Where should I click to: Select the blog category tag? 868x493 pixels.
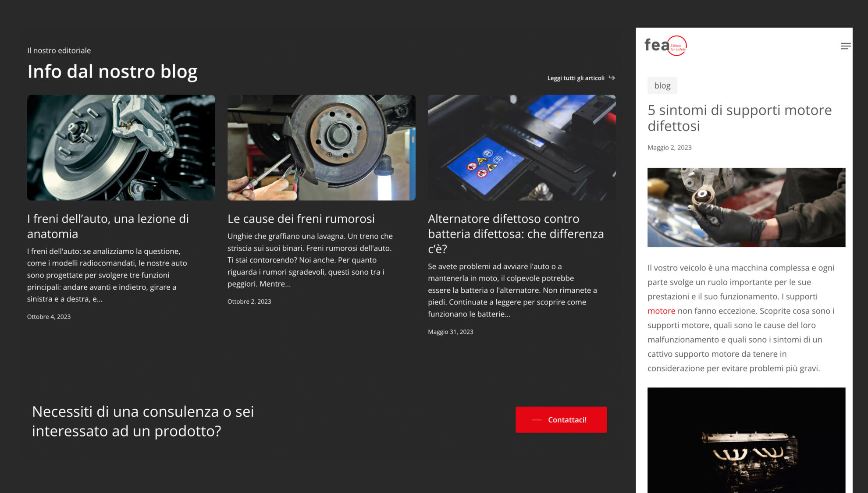pos(662,85)
